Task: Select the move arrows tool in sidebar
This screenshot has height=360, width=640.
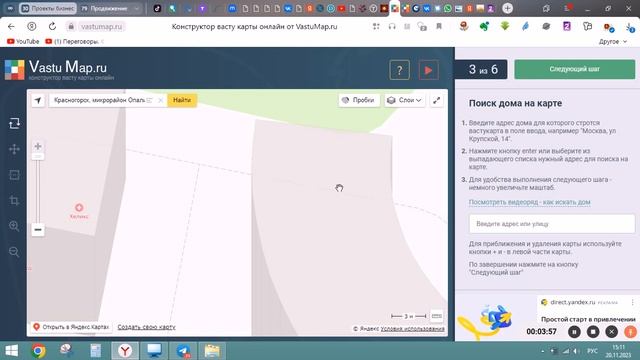Action: tap(14, 149)
